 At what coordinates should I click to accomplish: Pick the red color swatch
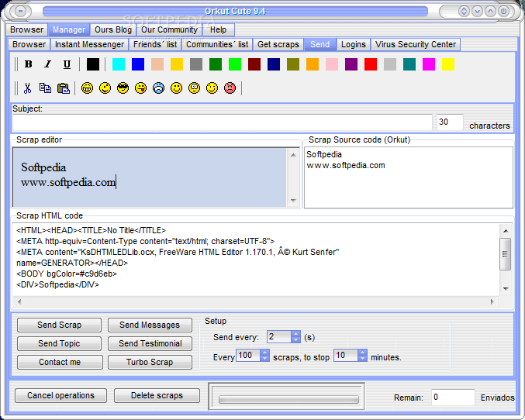click(x=371, y=64)
